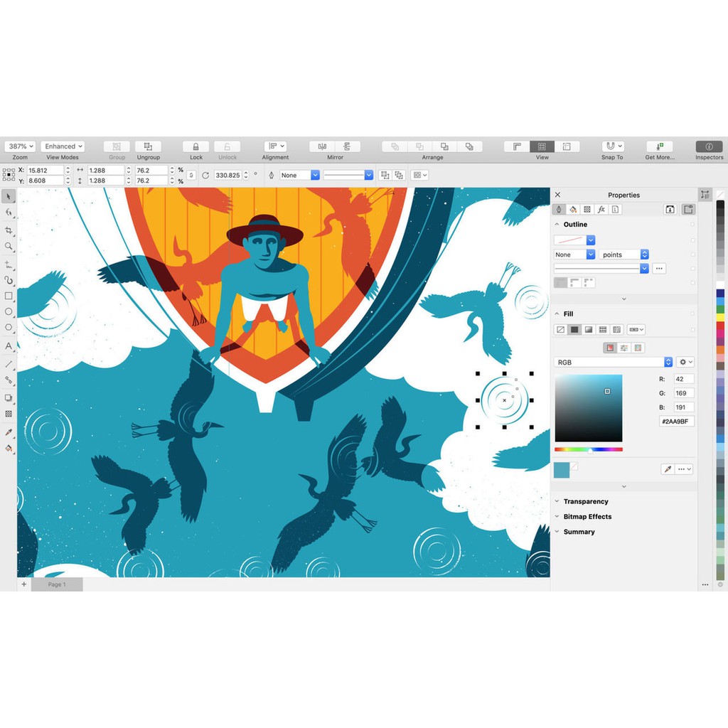Open the Enhanced view modes menu
This screenshot has width=728, height=728.
click(x=63, y=146)
